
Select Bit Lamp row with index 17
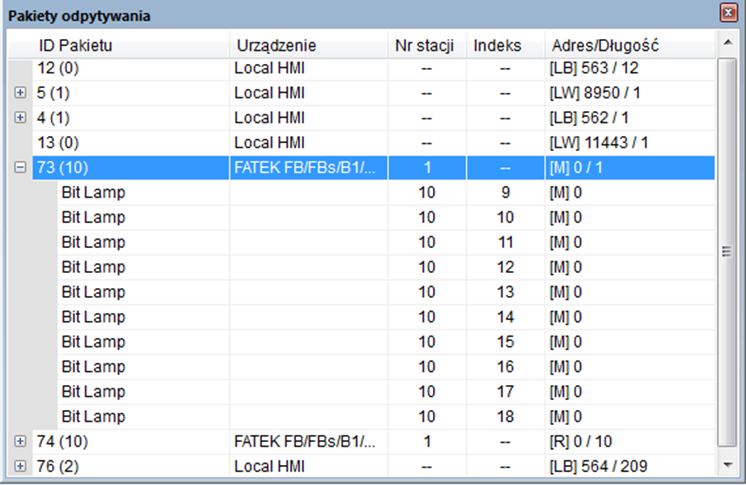pos(386,391)
